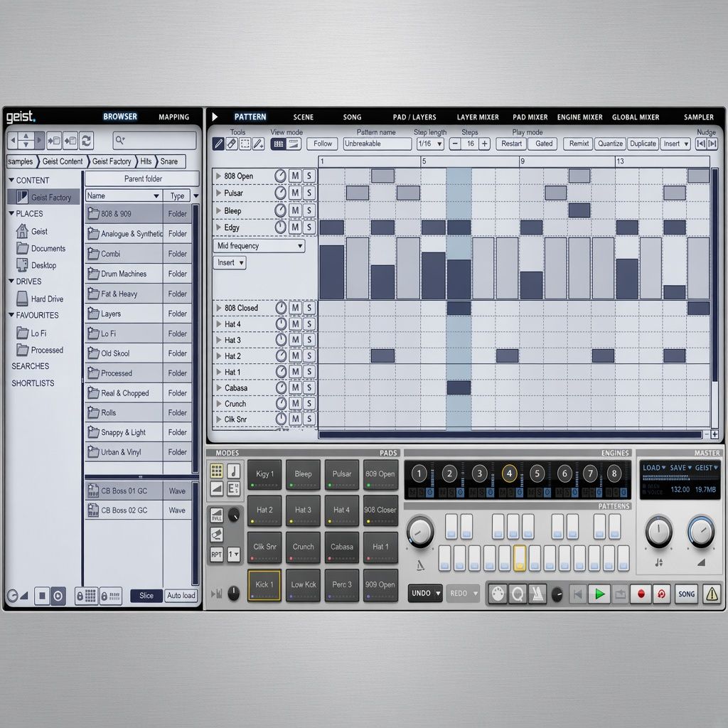
Task: Solo the Pulsar track
Action: [x=309, y=193]
